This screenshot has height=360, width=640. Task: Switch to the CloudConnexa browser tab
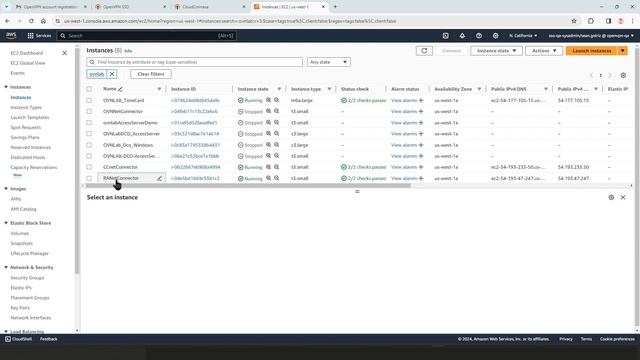point(210,7)
